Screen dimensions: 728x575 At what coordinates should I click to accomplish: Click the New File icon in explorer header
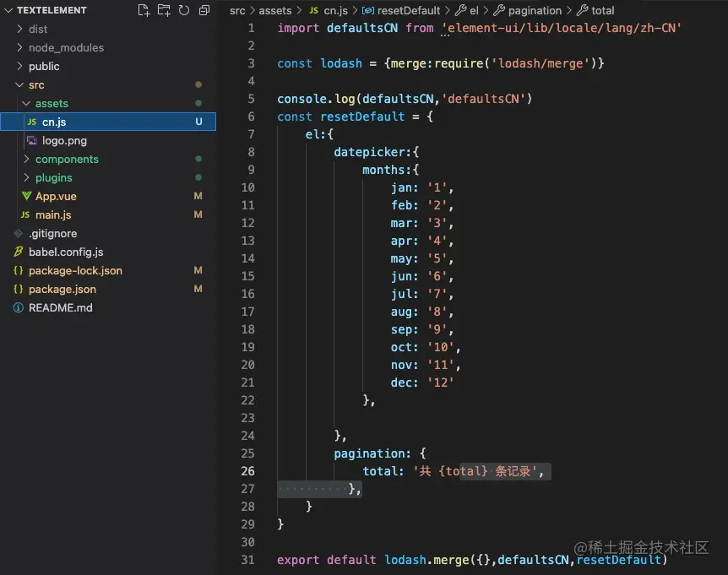144,10
